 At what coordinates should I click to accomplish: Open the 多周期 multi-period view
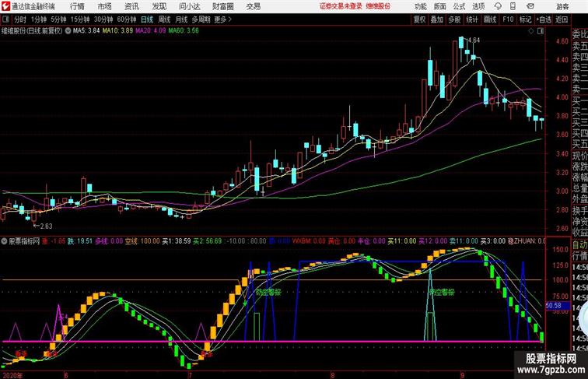point(201,19)
